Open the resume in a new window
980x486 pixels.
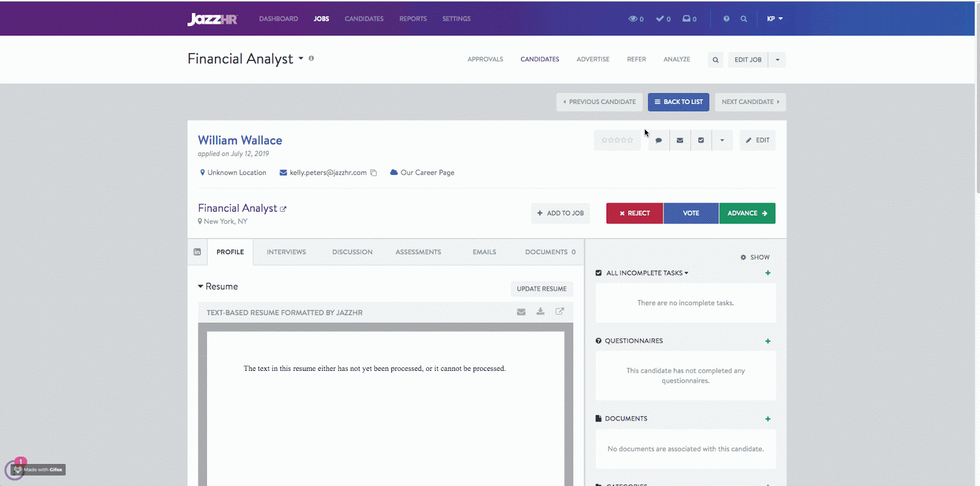click(x=560, y=312)
